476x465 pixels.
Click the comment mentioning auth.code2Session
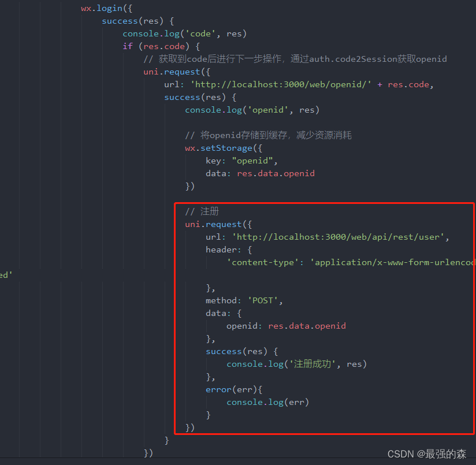coord(295,59)
